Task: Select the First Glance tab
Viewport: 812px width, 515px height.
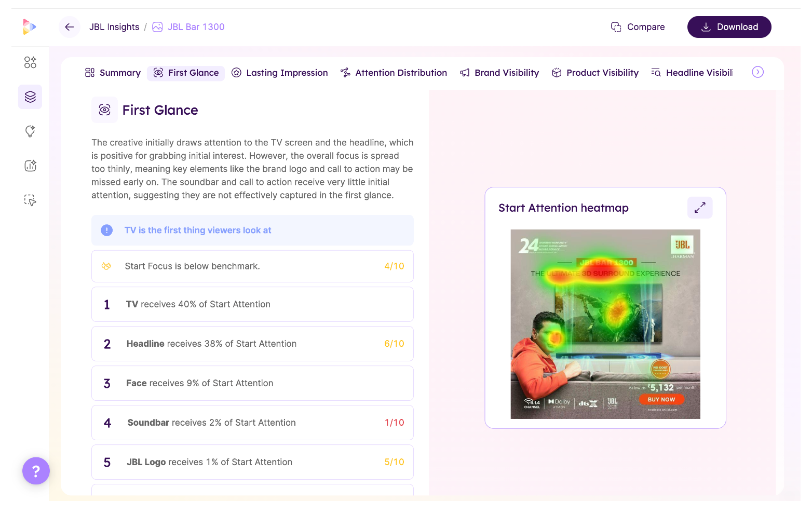Action: click(x=186, y=73)
